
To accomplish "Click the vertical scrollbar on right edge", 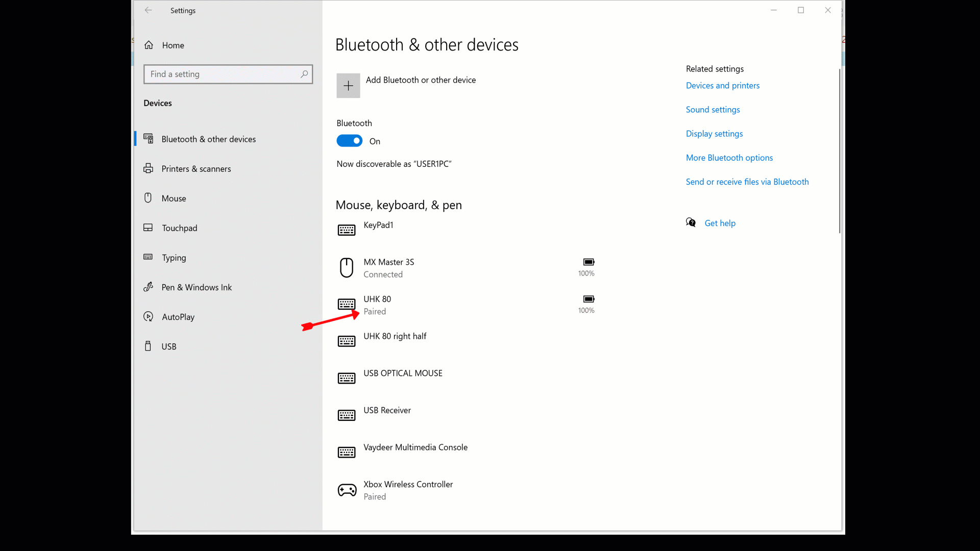I will pos(839,152).
